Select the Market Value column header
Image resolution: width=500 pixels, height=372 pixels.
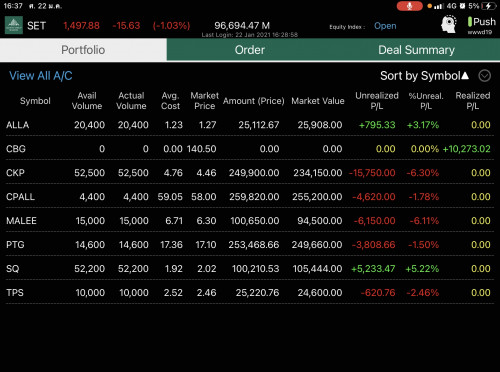318,101
